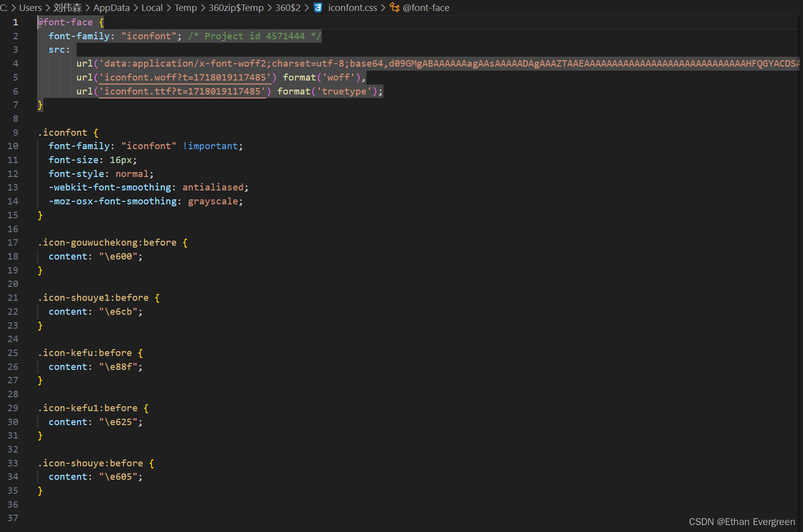Click the antialiased value
The height and width of the screenshot is (532, 803).
(213, 187)
